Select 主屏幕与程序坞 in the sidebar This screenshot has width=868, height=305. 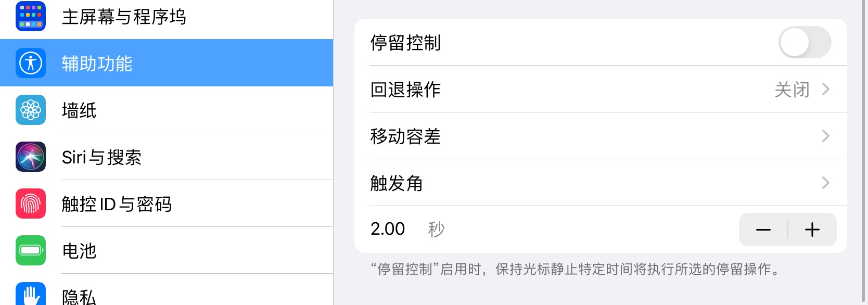tap(124, 17)
